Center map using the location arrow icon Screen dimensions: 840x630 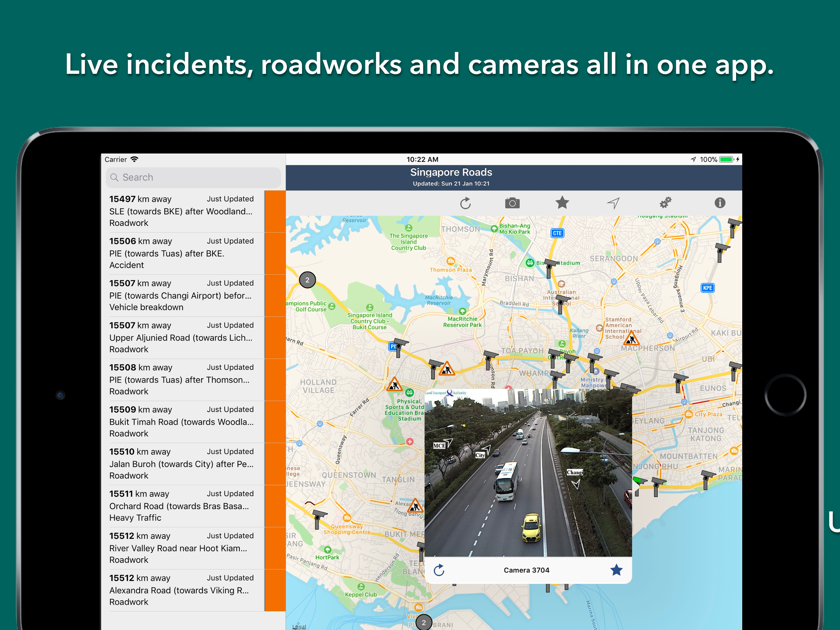coord(613,203)
